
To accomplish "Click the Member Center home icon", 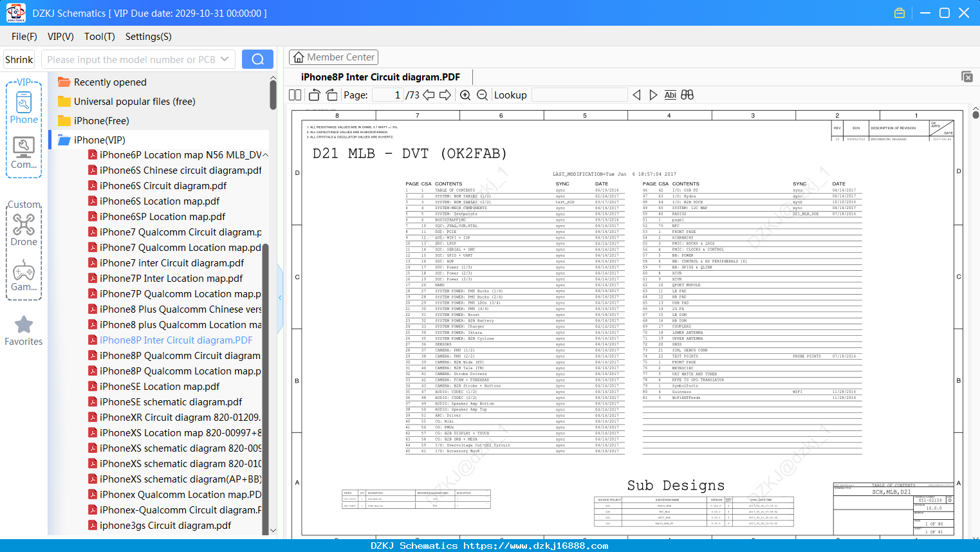I will 299,57.
